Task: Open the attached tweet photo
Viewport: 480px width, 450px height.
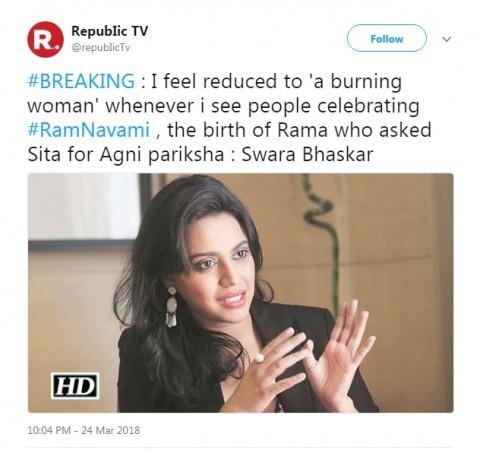Action: (240, 293)
